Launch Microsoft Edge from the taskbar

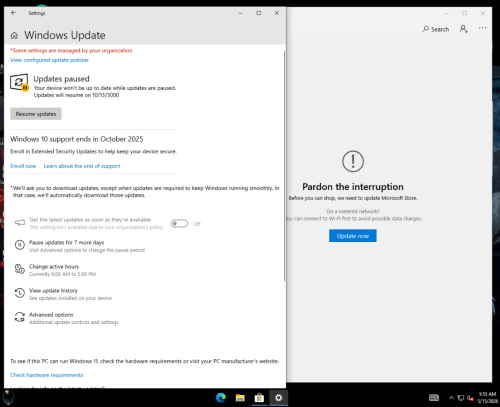(221, 398)
